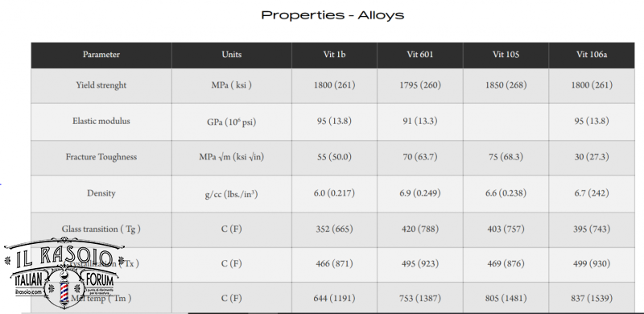This screenshot has width=644, height=314.
Task: Click the Fracture Toughness row label
Action: (x=101, y=157)
